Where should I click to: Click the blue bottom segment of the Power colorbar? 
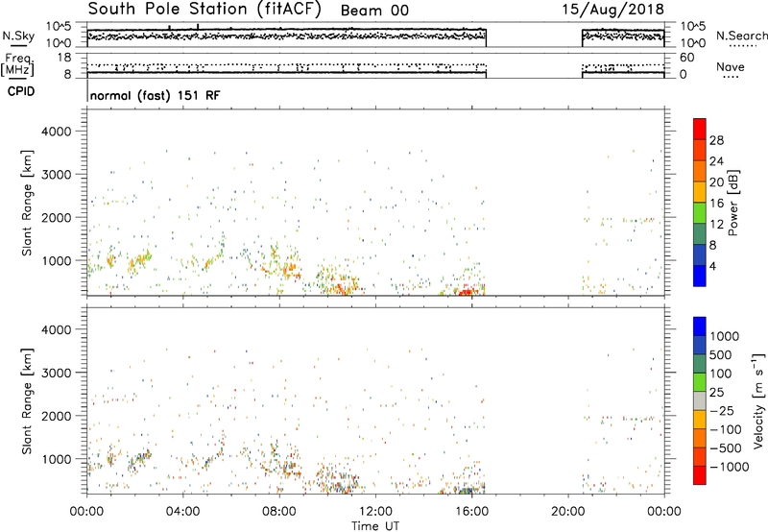700,276
